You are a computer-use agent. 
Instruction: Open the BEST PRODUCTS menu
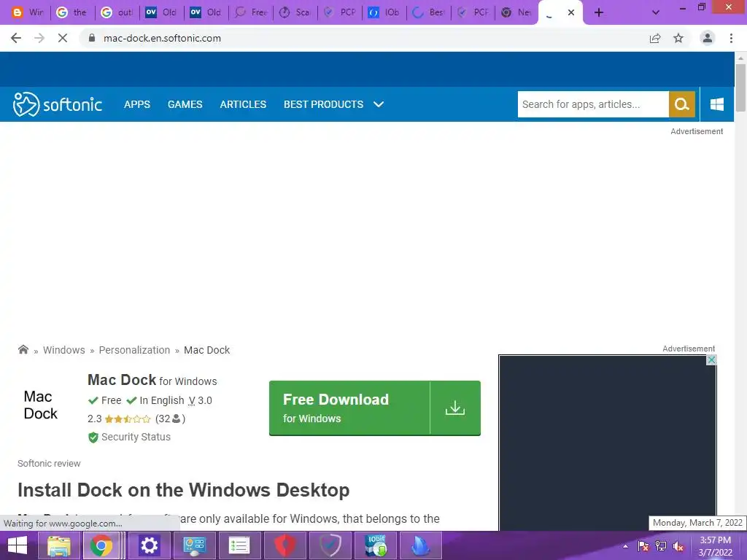click(323, 104)
